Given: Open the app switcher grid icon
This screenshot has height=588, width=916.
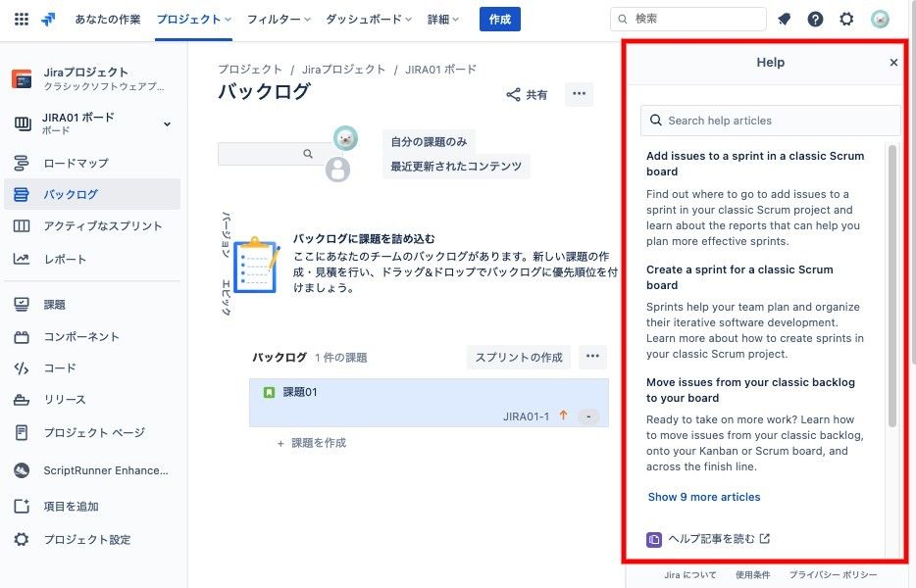Looking at the screenshot, I should [21, 20].
